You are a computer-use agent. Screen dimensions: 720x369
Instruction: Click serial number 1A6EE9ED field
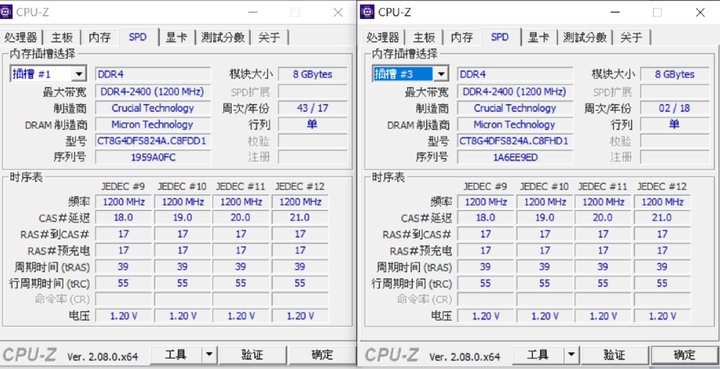[x=515, y=157]
